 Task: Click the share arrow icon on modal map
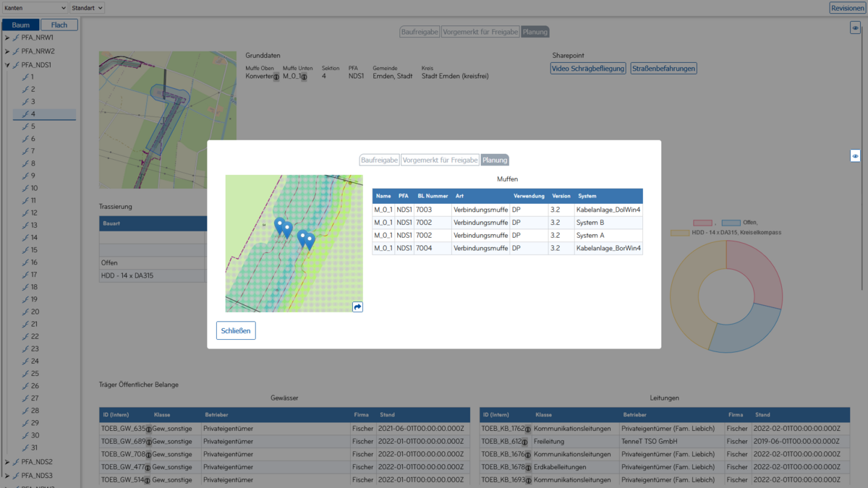(x=357, y=307)
